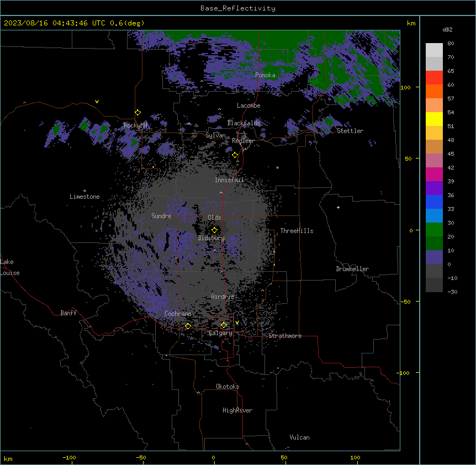Click the yellow radar site marker at Olds

tap(214, 230)
